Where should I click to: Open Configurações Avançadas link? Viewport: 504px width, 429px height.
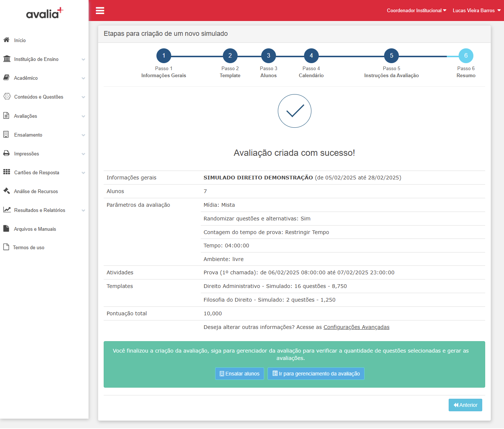pos(356,327)
